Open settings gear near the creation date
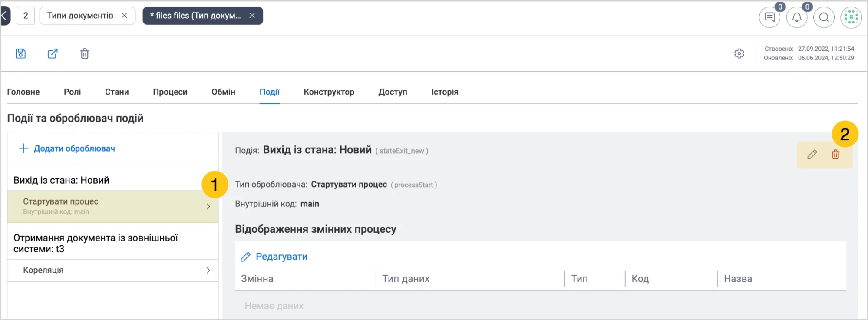The height and width of the screenshot is (320, 868). click(x=739, y=53)
